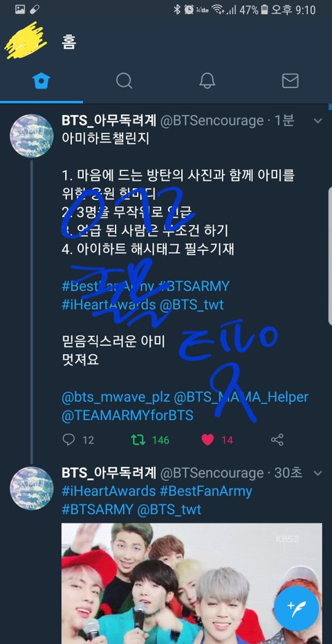Open BTS_아무독려계 avatar on second tweet
Viewport: 332px width, 644px height.
[32, 488]
